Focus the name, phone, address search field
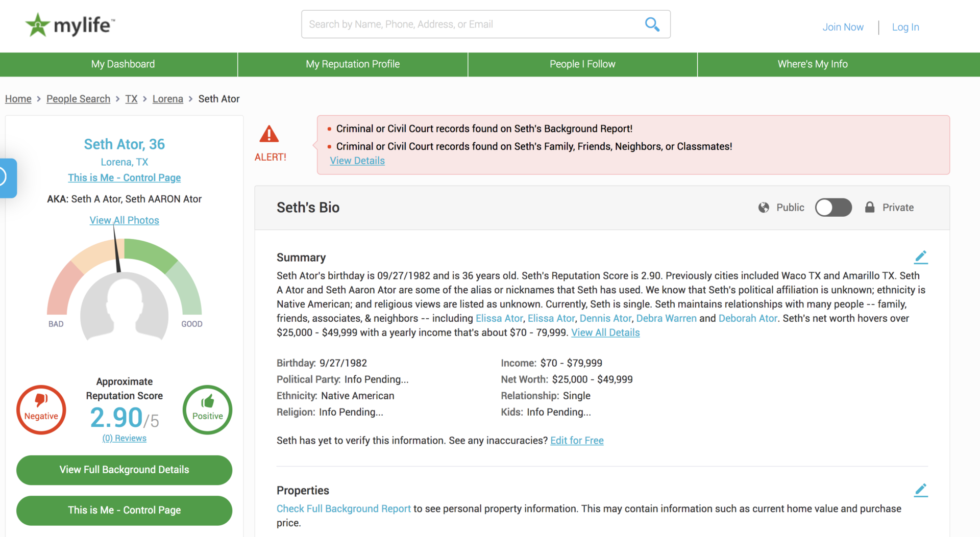Image resolution: width=980 pixels, height=537 pixels. pos(486,24)
